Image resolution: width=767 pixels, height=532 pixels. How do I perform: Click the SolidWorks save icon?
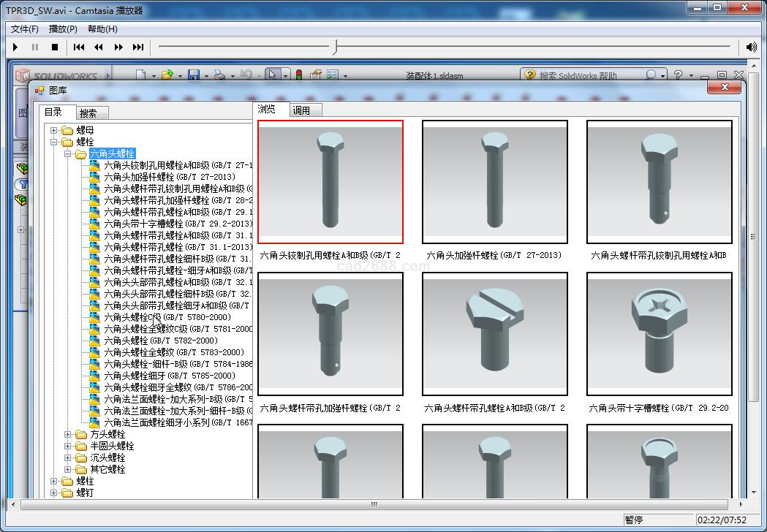[194, 75]
